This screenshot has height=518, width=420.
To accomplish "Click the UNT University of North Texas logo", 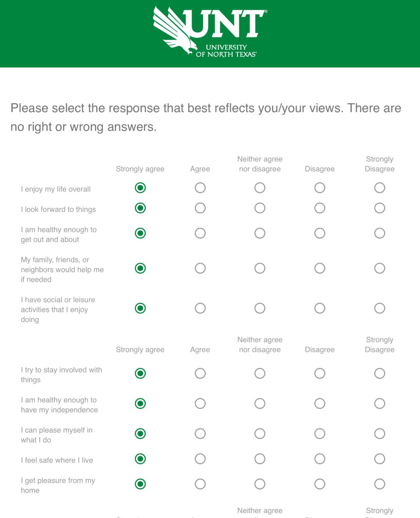I will coord(210,32).
